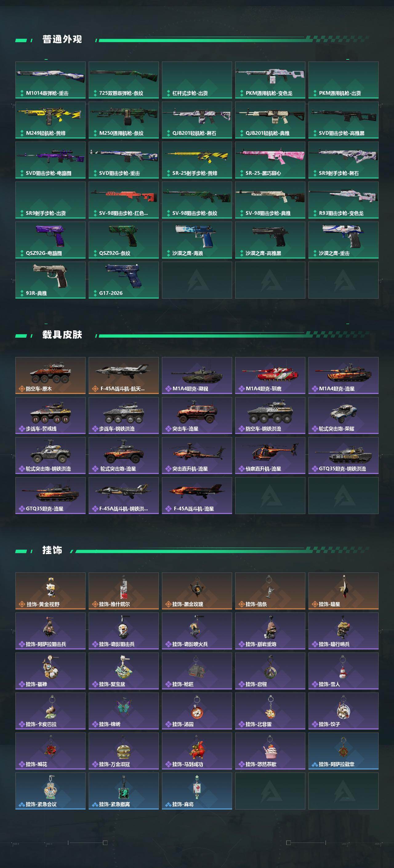Choose the SV-98狙击步枪-红色 sniper skin
This screenshot has height=868, width=394.
pos(123,200)
